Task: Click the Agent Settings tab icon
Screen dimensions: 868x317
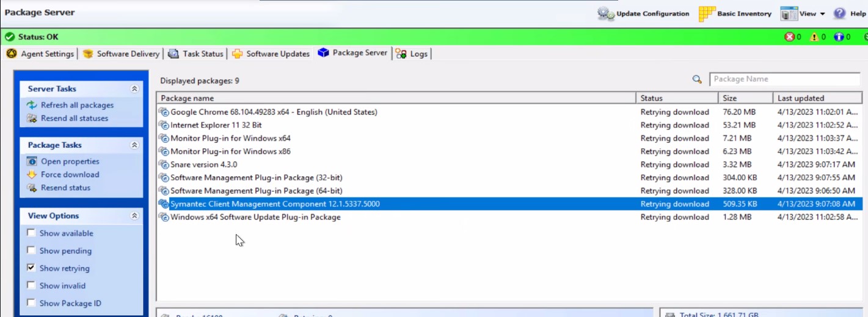Action: [12, 54]
